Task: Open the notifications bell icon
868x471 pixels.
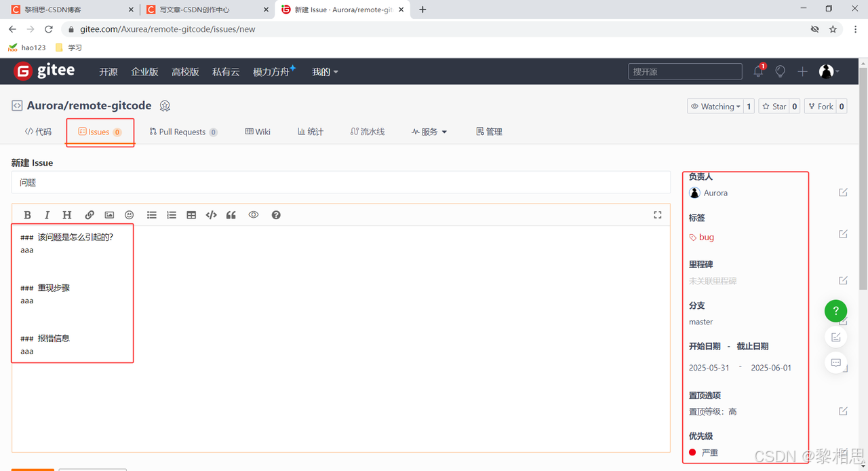Action: pos(758,71)
